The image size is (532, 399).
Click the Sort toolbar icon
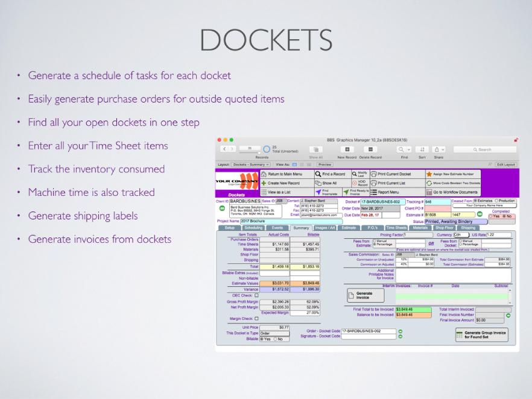(x=422, y=149)
